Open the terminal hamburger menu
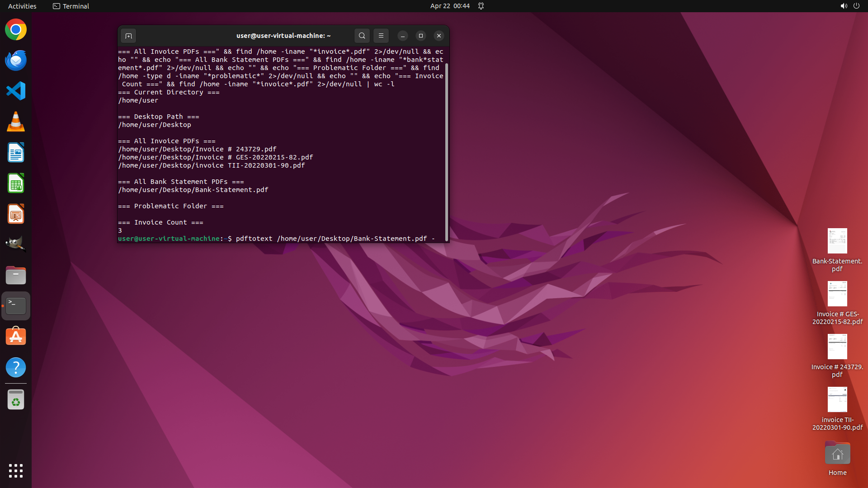Screen dimensions: 868x488 (x=381, y=36)
